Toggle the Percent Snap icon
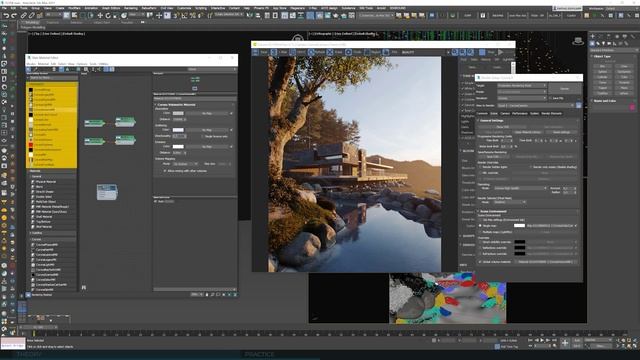 point(192,16)
